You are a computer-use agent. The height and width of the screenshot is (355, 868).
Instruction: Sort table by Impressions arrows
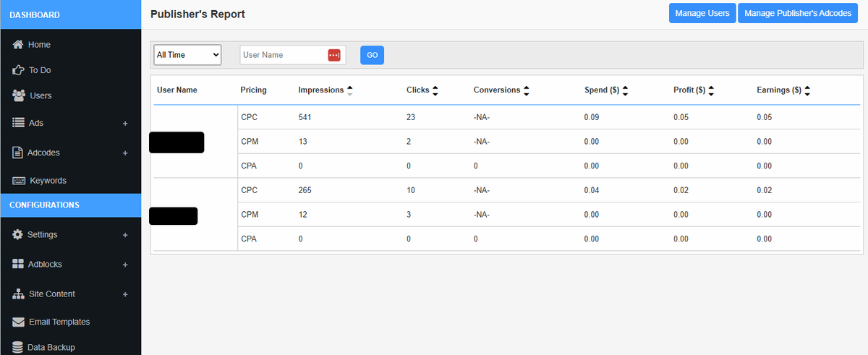click(x=350, y=90)
